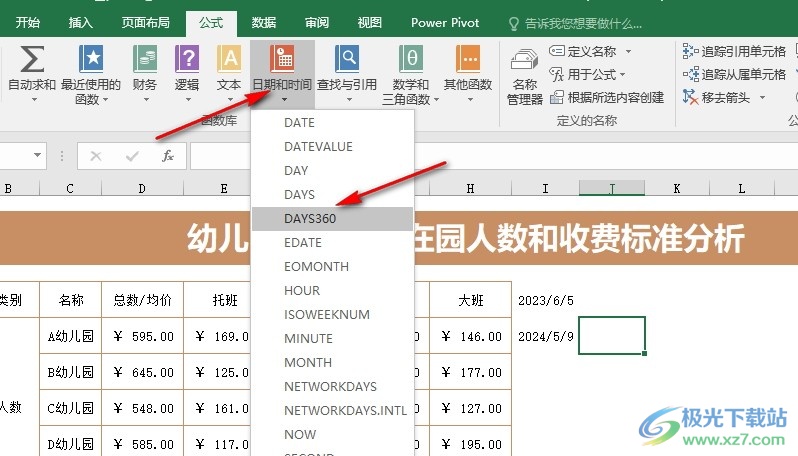Choose NETWORKDAYS.INTL from the function list
The image size is (798, 456).
click(333, 411)
